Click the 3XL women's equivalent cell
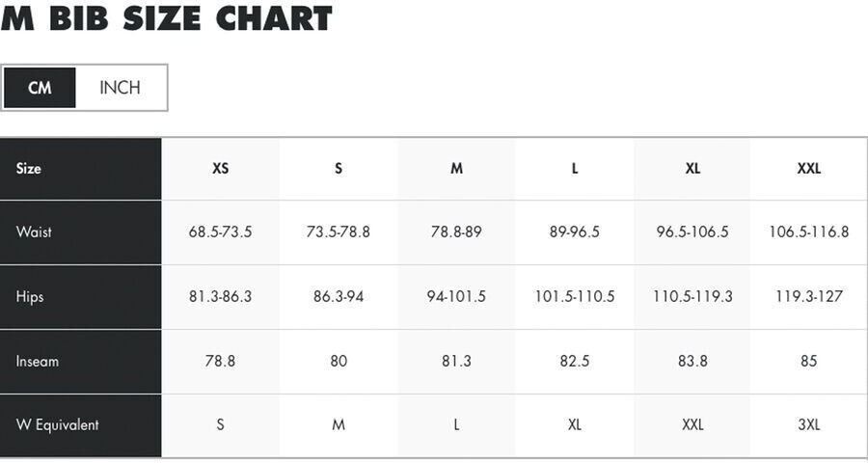The image size is (868, 463). (808, 424)
